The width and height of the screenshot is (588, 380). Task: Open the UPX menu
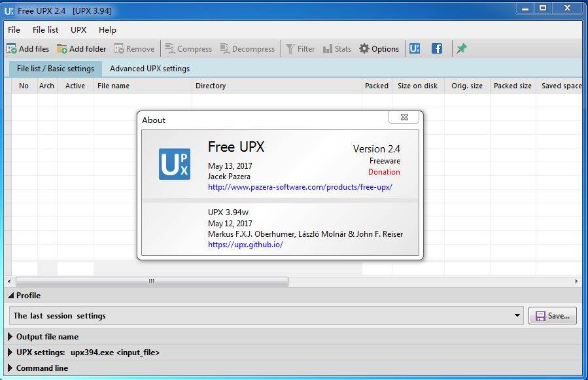coord(78,29)
